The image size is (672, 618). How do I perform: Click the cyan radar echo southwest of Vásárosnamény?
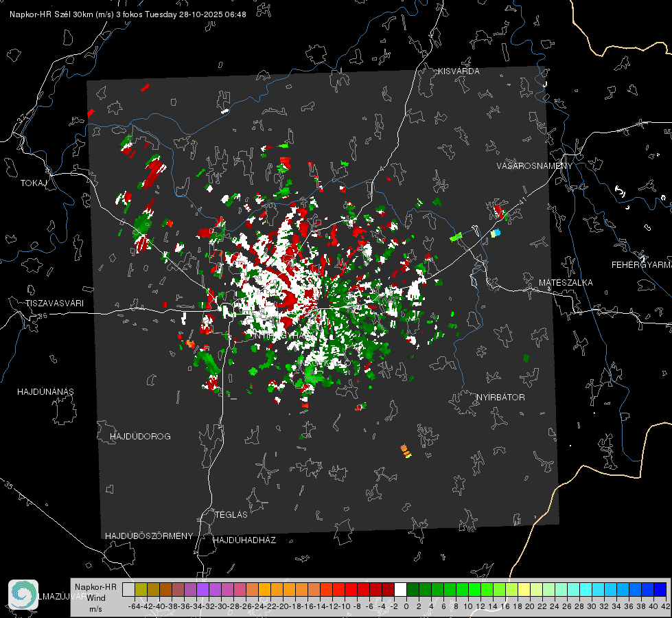[496, 233]
